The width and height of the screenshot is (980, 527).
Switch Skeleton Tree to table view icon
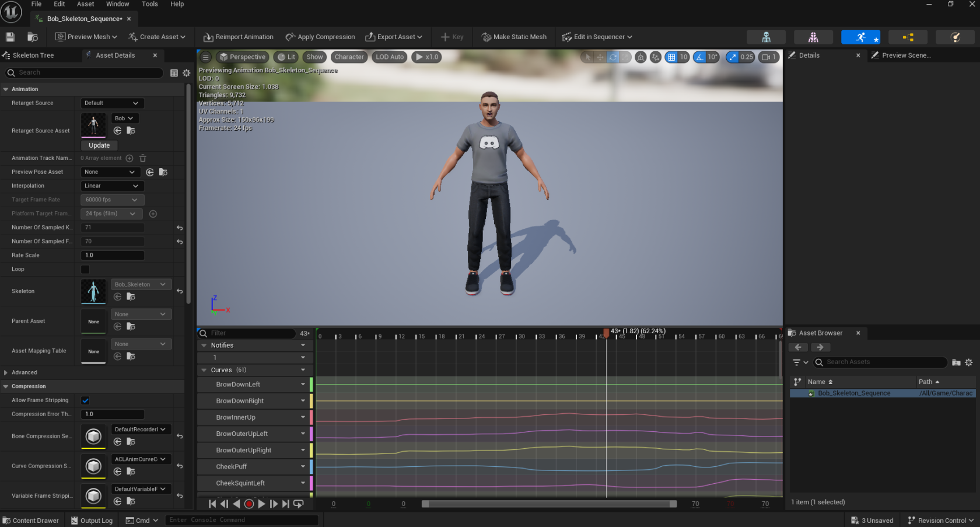(x=174, y=73)
